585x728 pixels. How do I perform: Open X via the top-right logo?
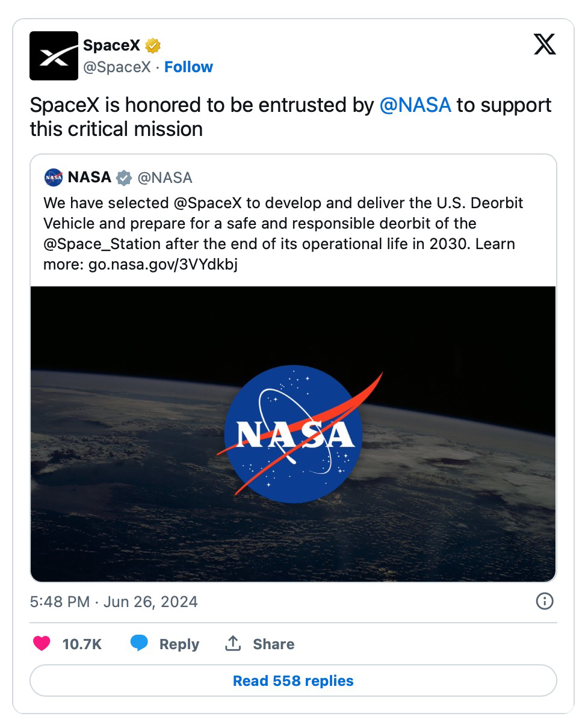click(x=545, y=45)
